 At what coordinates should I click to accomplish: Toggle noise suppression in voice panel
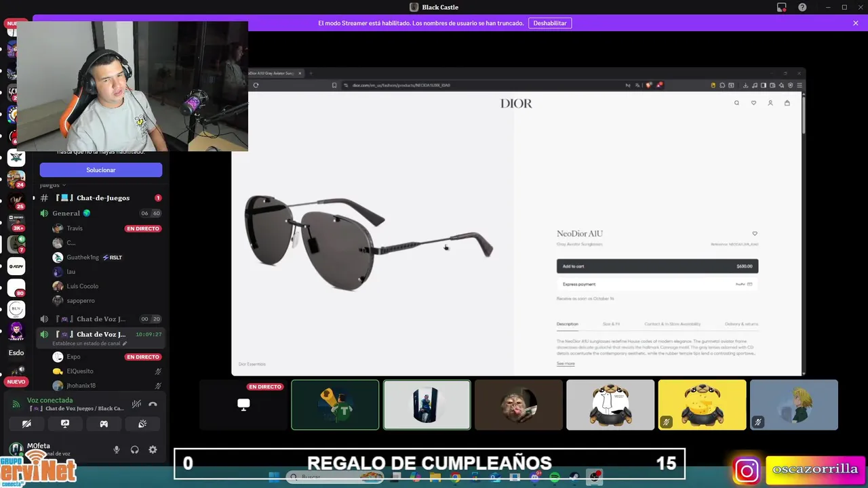(136, 404)
